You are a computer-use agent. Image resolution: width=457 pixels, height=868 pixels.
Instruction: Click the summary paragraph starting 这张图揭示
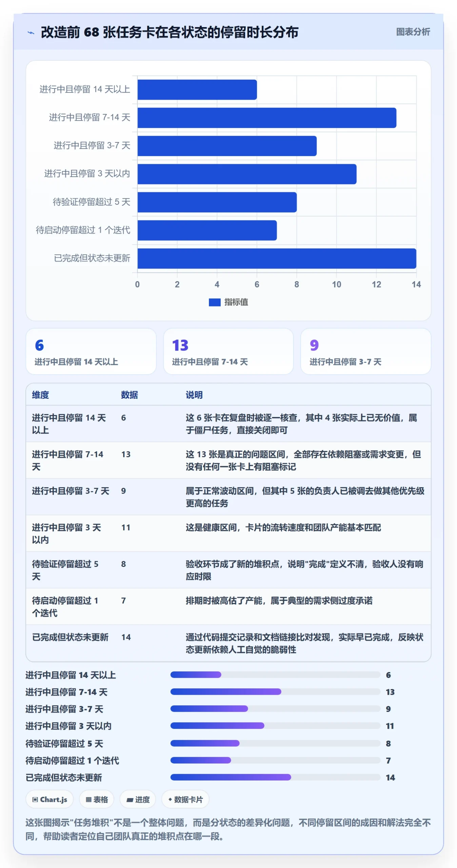coord(228,829)
